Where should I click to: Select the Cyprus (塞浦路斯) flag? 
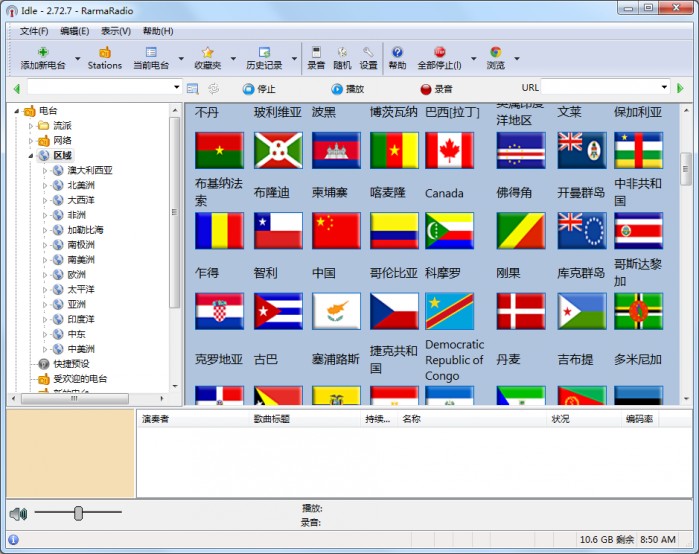tap(336, 311)
